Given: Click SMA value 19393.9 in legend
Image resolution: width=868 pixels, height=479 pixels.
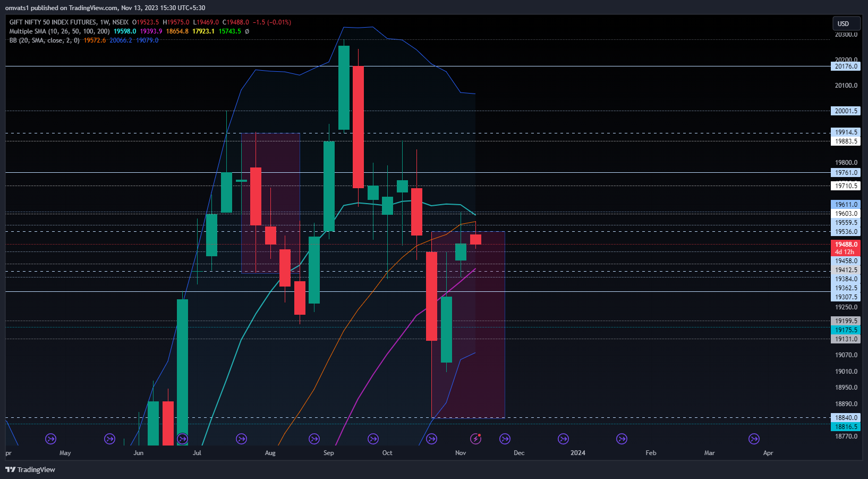Looking at the screenshot, I should [151, 31].
